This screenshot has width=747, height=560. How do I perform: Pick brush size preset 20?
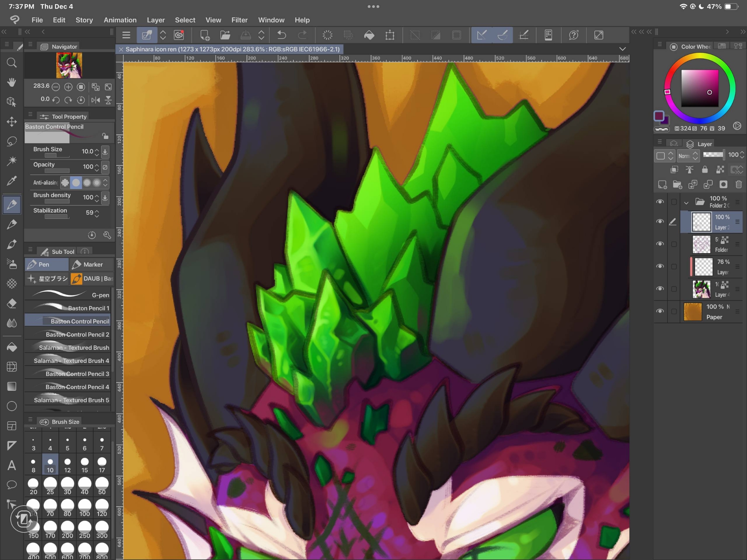[33, 486]
